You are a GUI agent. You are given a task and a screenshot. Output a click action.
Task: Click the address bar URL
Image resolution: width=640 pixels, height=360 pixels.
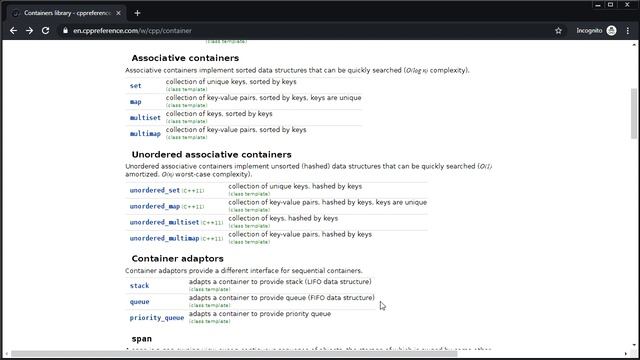pos(132,31)
